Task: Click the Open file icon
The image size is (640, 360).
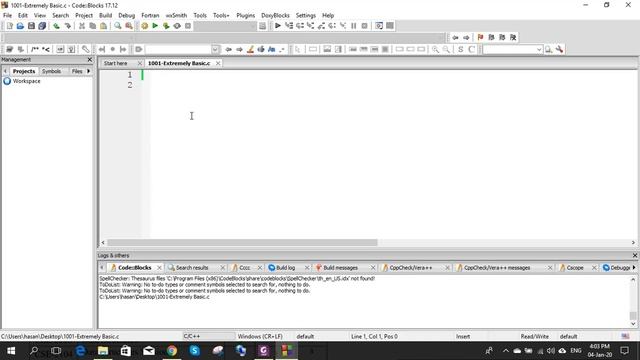Action: 20,26
